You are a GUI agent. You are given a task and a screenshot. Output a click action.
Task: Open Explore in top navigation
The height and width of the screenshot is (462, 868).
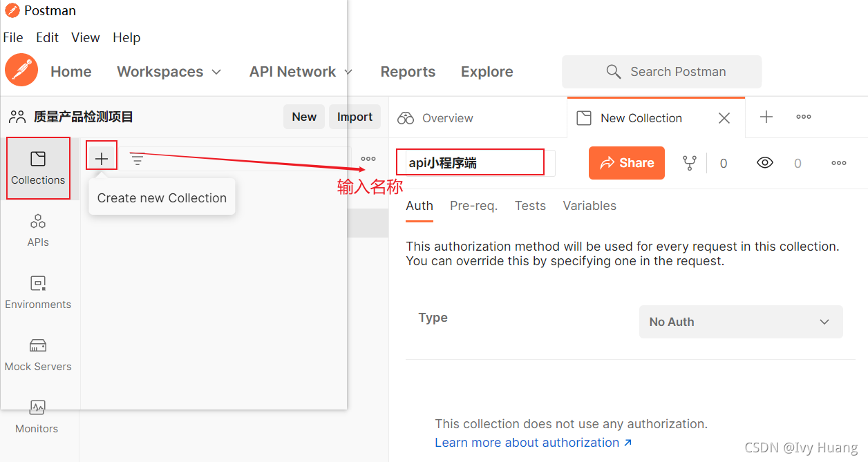coord(487,72)
